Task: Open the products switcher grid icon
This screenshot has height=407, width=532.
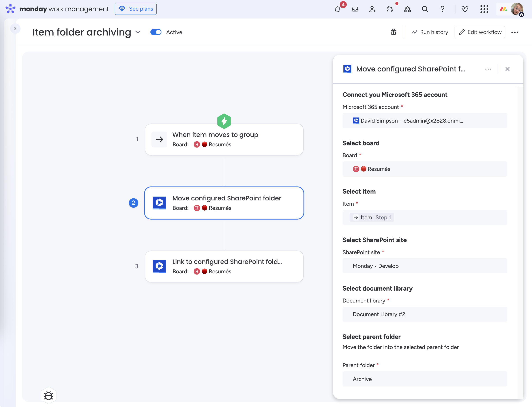Action: [x=484, y=9]
